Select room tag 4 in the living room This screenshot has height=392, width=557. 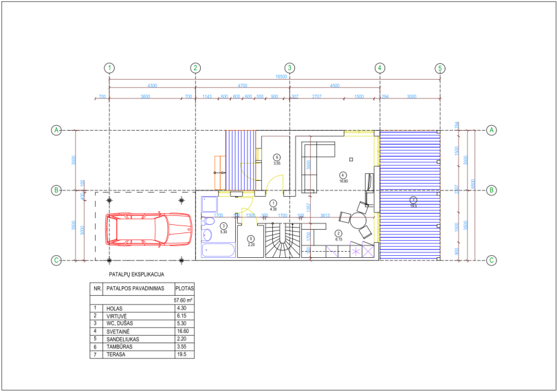tap(343, 175)
